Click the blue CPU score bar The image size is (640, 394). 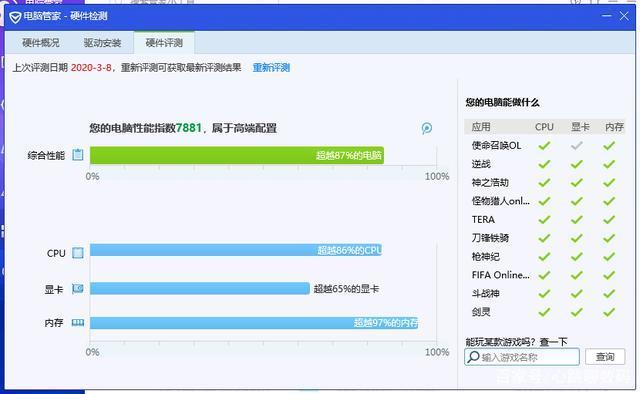[236, 250]
